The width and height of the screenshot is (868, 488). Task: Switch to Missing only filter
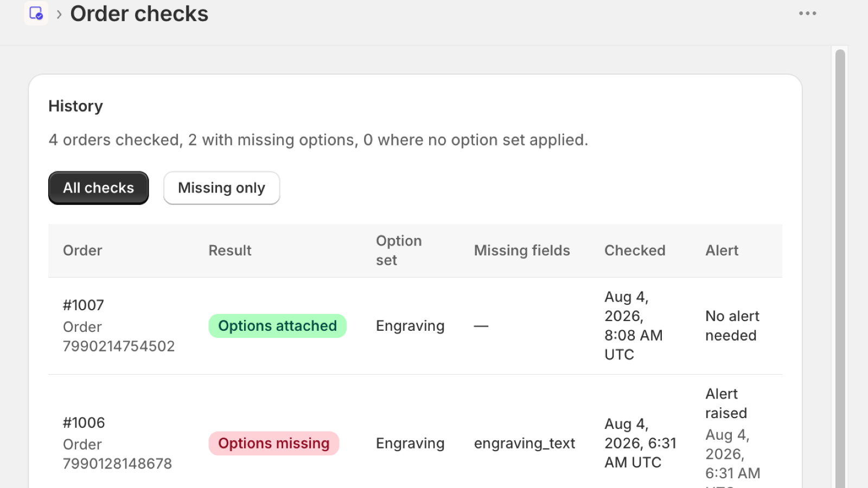coord(221,188)
